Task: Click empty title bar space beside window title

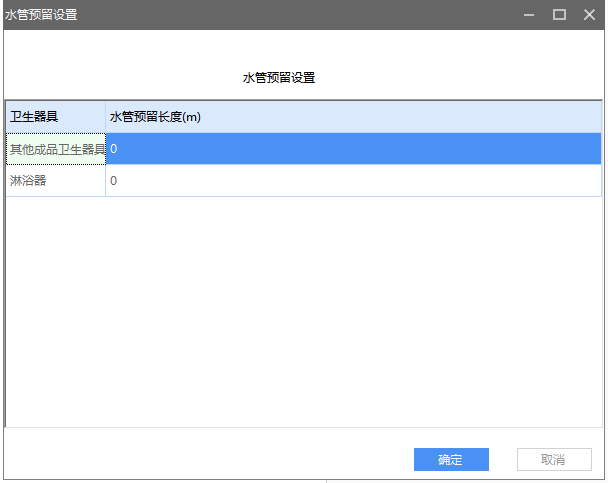Action: [x=300, y=14]
